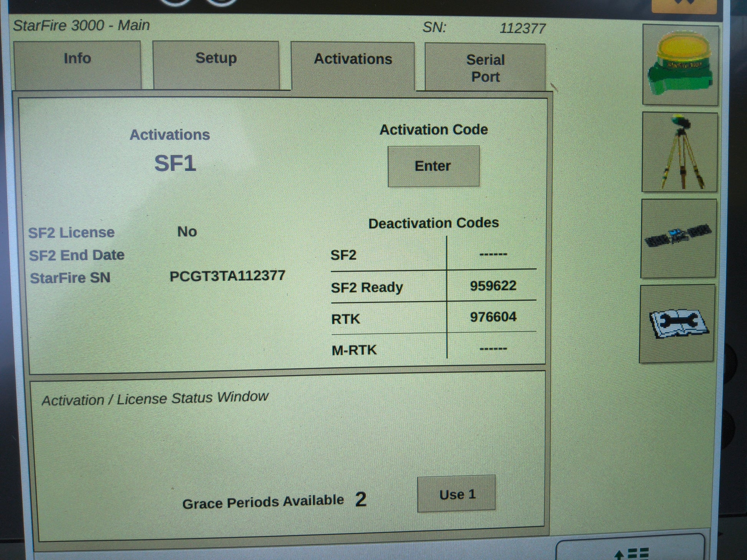Click the Use 1 grace period button
This screenshot has width=747, height=560.
click(x=456, y=494)
